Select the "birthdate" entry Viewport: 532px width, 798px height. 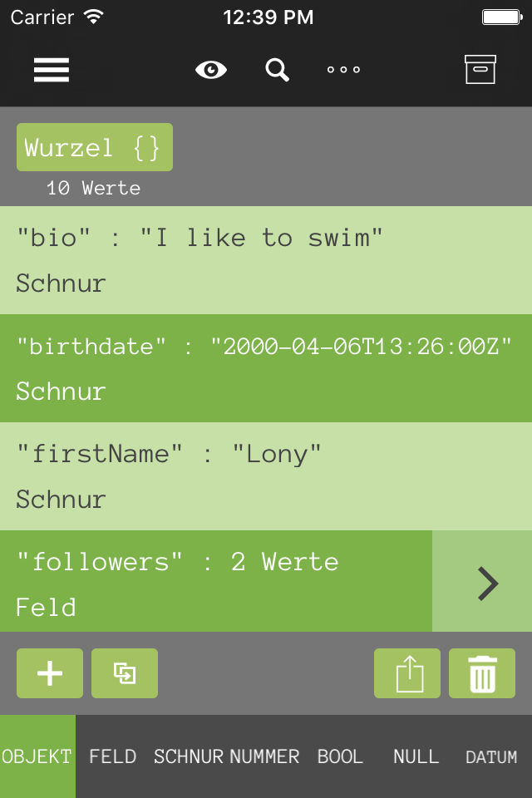click(x=266, y=368)
